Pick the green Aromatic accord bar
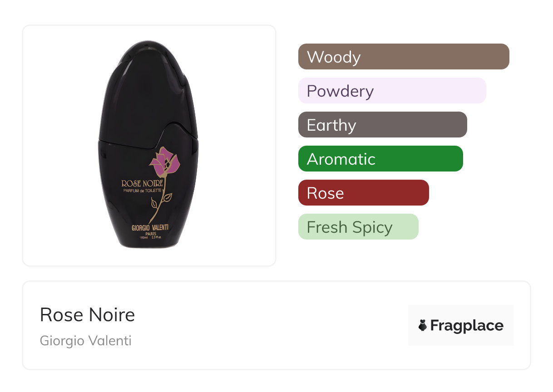The width and height of the screenshot is (553, 392). click(380, 159)
